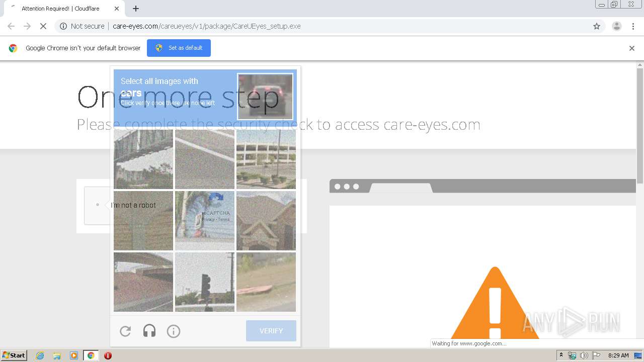Switch to Chrome taskbar button
644x362 pixels.
91,355
